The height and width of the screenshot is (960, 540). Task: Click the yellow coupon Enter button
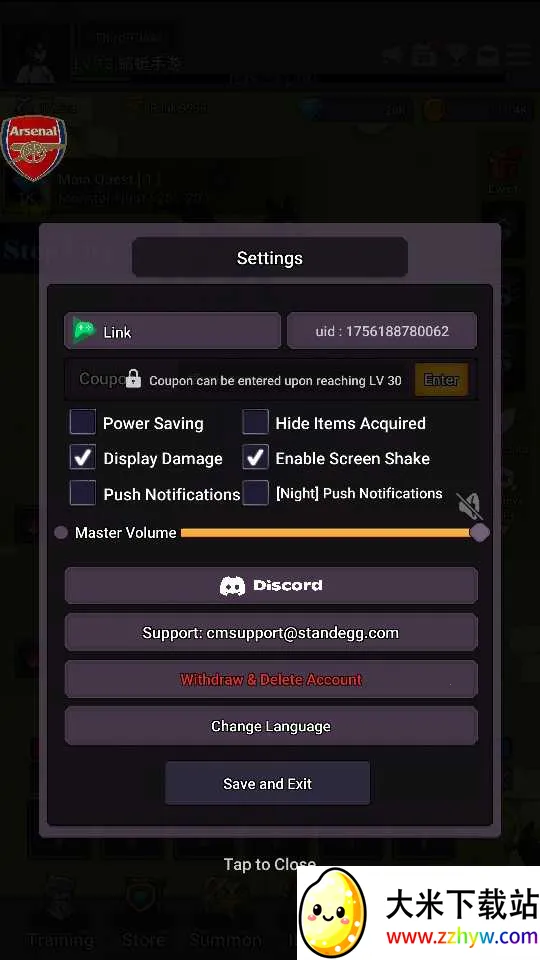[x=441, y=380]
